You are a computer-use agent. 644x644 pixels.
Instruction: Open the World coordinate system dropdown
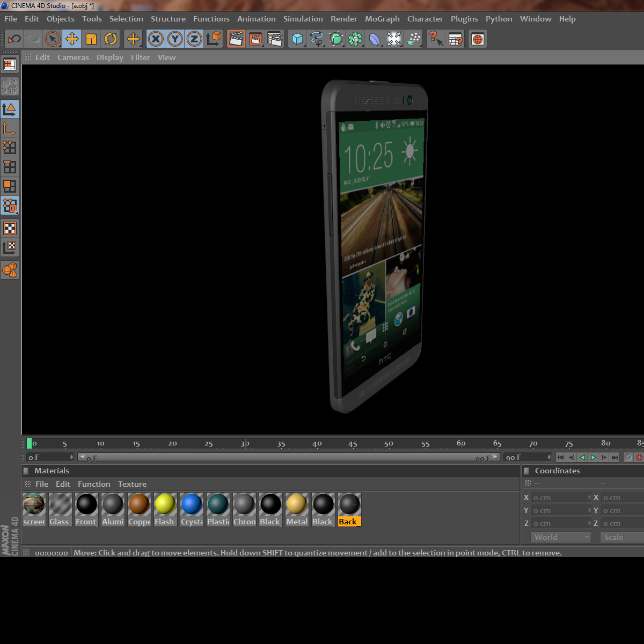point(560,537)
